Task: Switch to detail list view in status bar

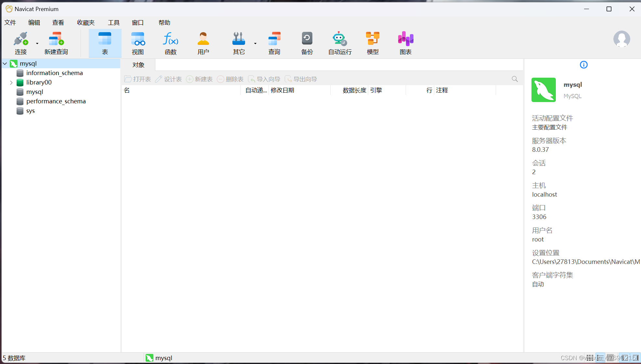Action: [x=600, y=358]
